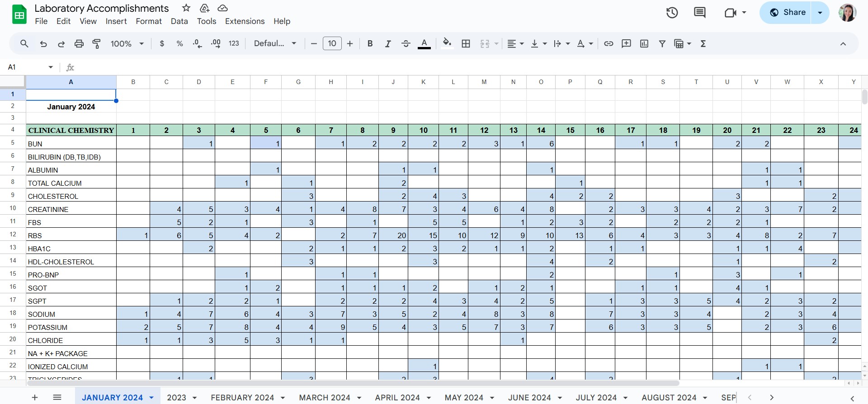The width and height of the screenshot is (868, 404).
Task: Insert a comment
Action: 626,44
